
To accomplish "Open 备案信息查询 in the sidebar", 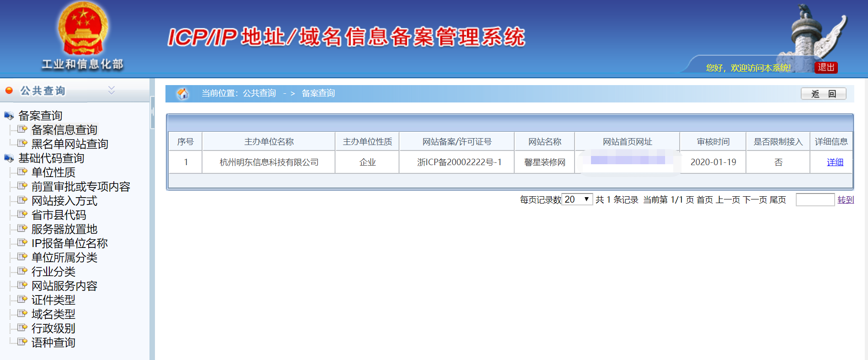I will click(x=64, y=130).
